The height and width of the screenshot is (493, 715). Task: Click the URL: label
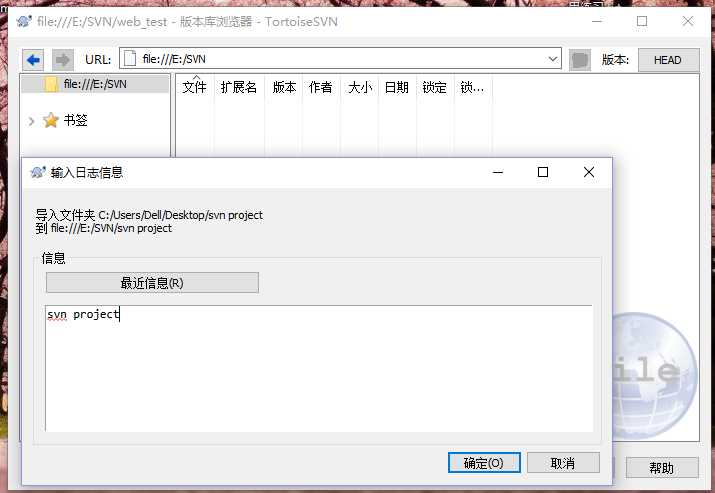point(98,60)
